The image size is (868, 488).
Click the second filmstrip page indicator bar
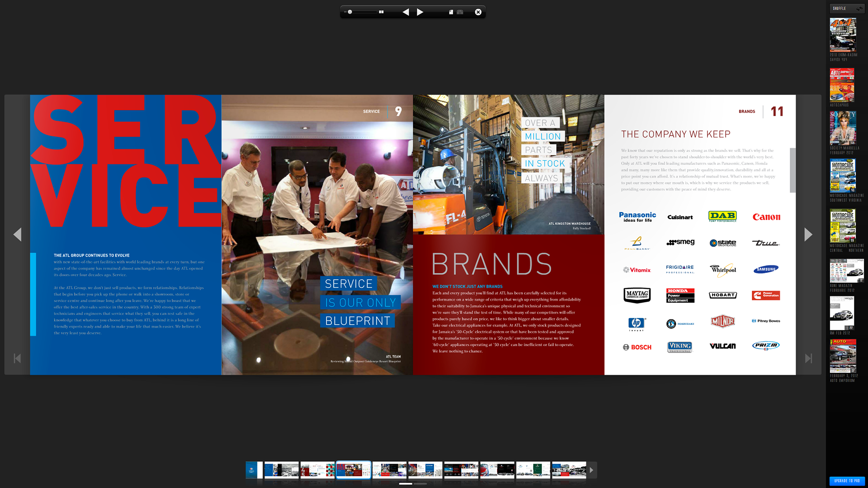420,483
